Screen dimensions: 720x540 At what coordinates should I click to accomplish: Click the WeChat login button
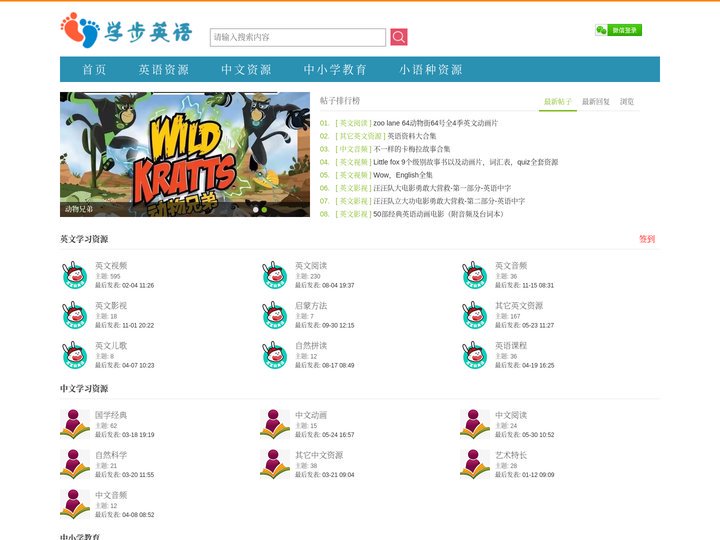[x=618, y=30]
